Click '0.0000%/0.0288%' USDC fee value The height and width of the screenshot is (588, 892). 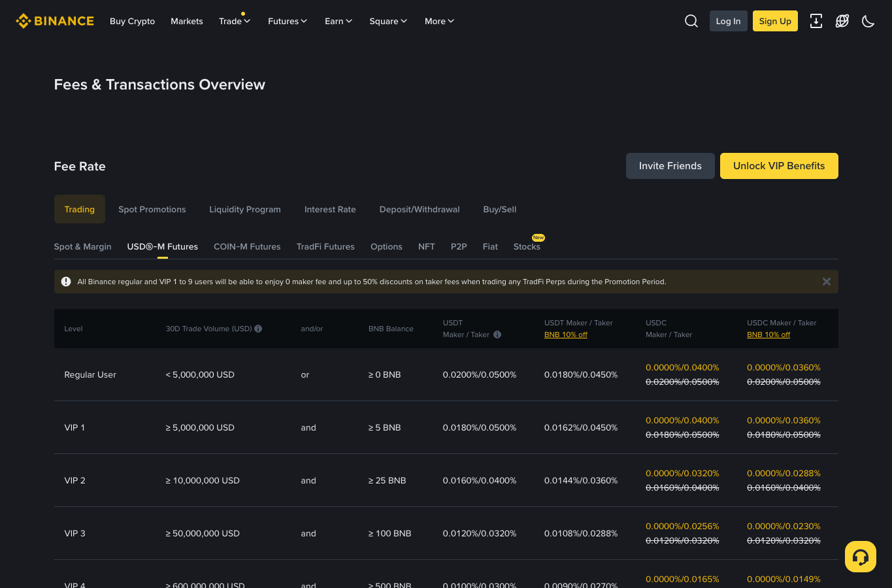click(784, 473)
